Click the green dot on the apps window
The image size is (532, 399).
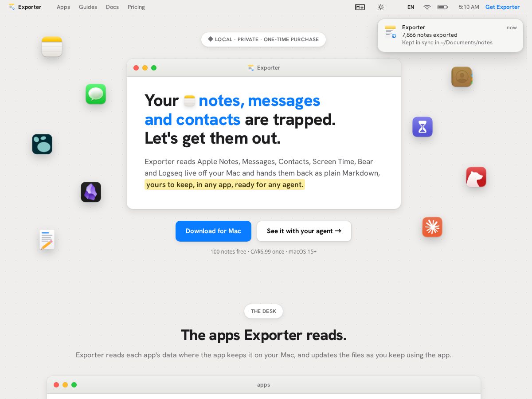(74, 385)
